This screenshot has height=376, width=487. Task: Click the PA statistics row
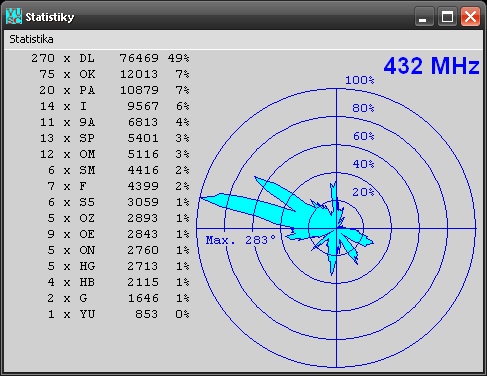[114, 90]
